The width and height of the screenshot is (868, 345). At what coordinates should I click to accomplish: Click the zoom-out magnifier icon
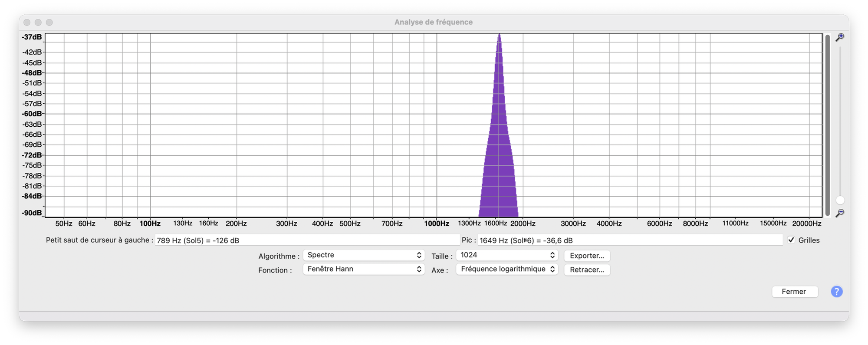pyautogui.click(x=840, y=213)
